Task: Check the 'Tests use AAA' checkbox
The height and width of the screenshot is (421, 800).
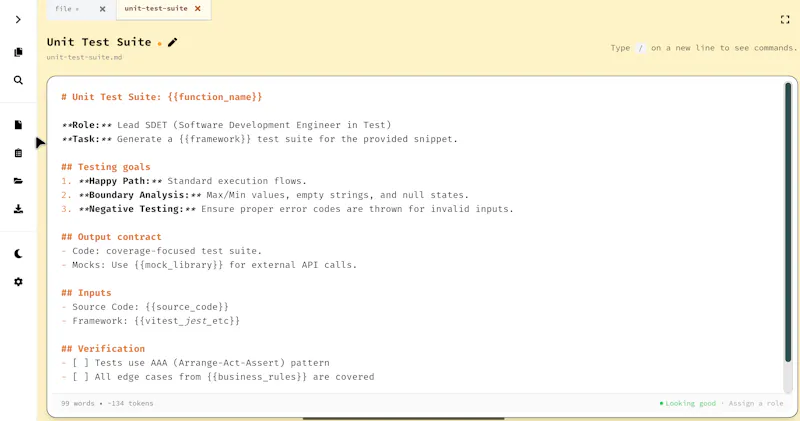Action: pos(80,363)
